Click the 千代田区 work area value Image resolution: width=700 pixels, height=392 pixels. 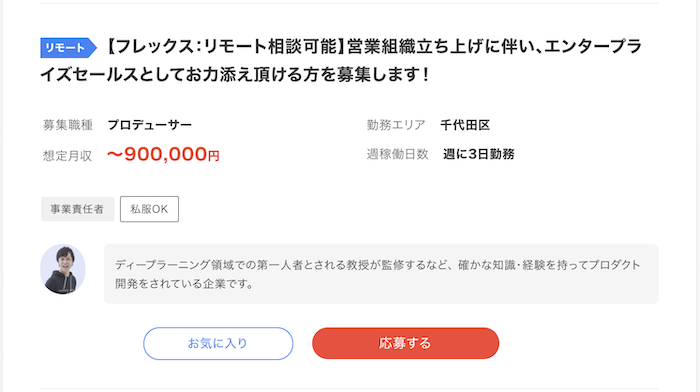click(465, 125)
